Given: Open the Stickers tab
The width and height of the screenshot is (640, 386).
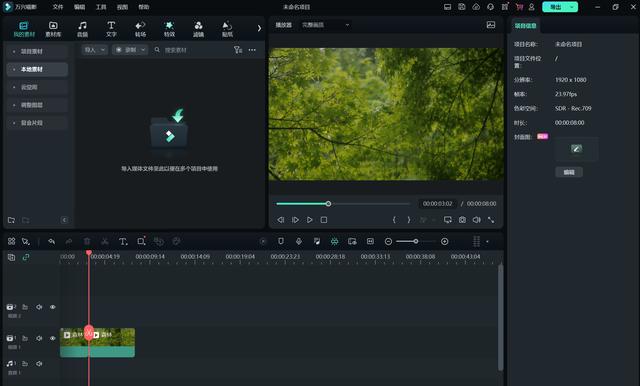Looking at the screenshot, I should pos(227,29).
